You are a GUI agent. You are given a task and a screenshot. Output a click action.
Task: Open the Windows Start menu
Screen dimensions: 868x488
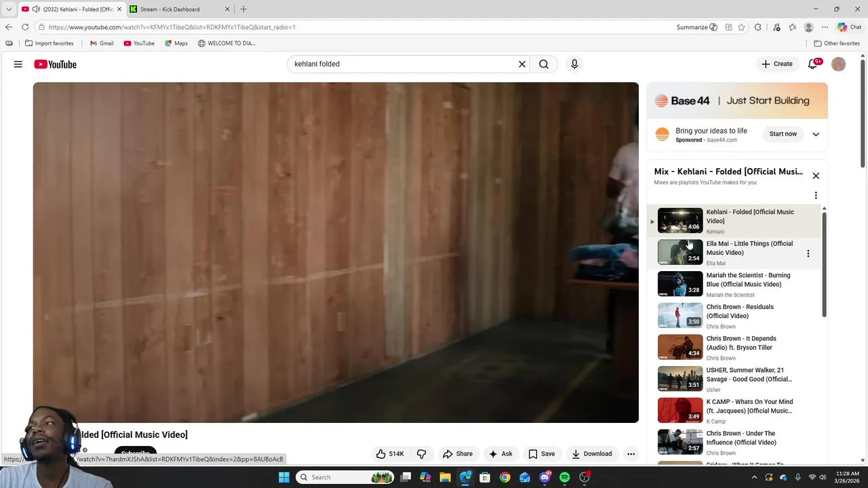pyautogui.click(x=284, y=477)
